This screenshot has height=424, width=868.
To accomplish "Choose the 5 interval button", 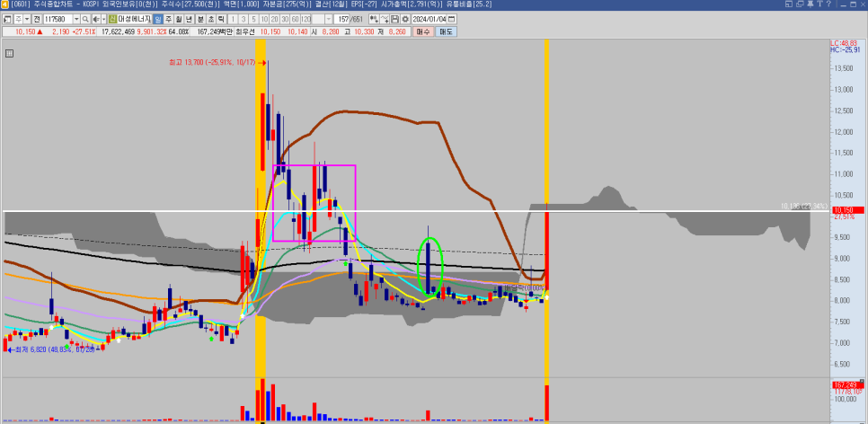I will click(x=253, y=19).
